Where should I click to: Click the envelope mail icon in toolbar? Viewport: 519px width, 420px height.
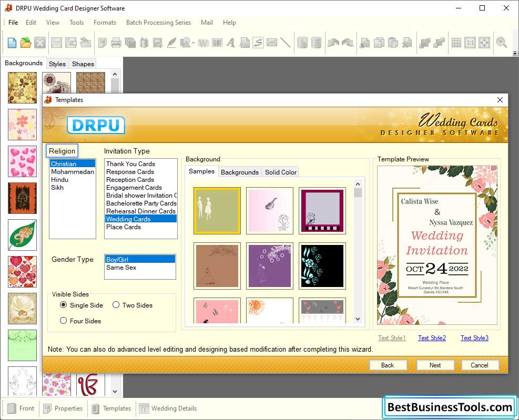coord(272,43)
